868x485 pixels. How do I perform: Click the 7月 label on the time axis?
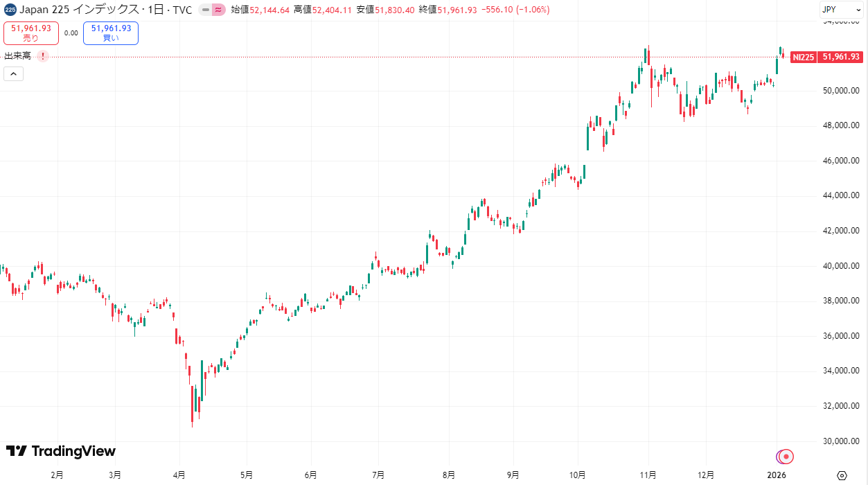point(378,475)
